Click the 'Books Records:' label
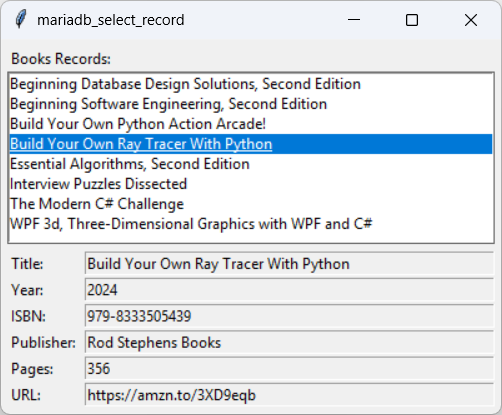Screen dimensions: 502x415 61,59
